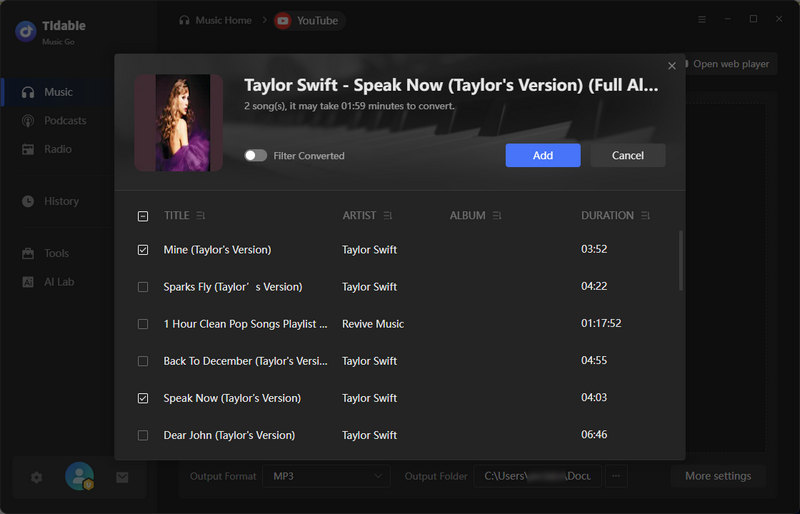Open Podcasts in the sidebar
Viewport: 800px width, 514px height.
pos(65,121)
